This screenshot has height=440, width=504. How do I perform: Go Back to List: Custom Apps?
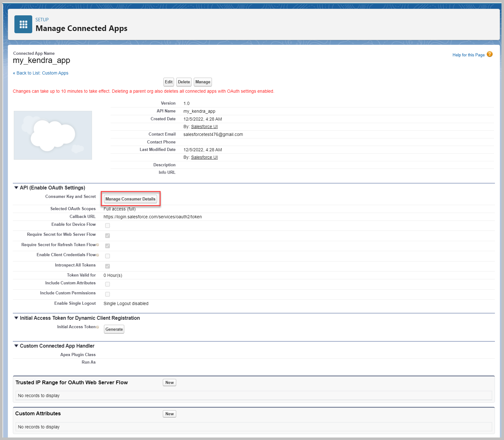pyautogui.click(x=41, y=73)
